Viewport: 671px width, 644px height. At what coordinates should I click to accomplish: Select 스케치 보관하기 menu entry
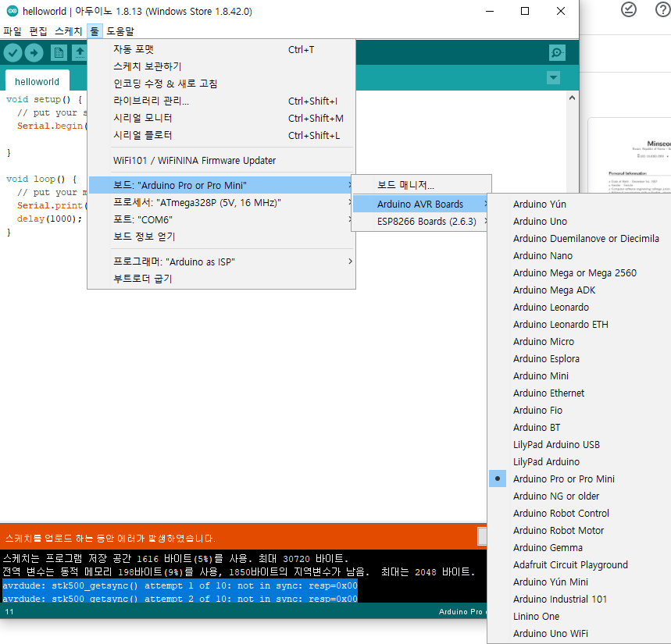[222, 66]
